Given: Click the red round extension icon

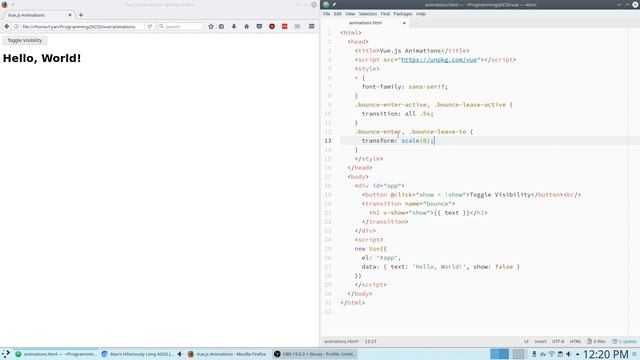Looking at the screenshot, I should (x=272, y=27).
